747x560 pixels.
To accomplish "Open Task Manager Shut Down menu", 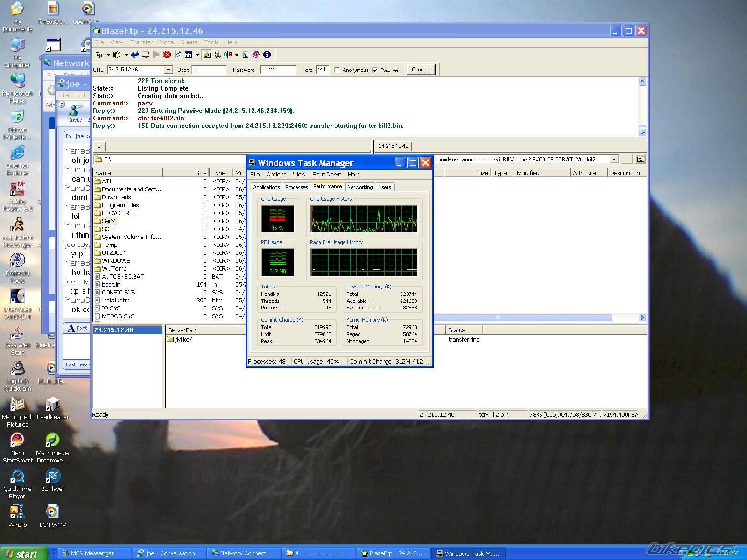I will (x=327, y=174).
